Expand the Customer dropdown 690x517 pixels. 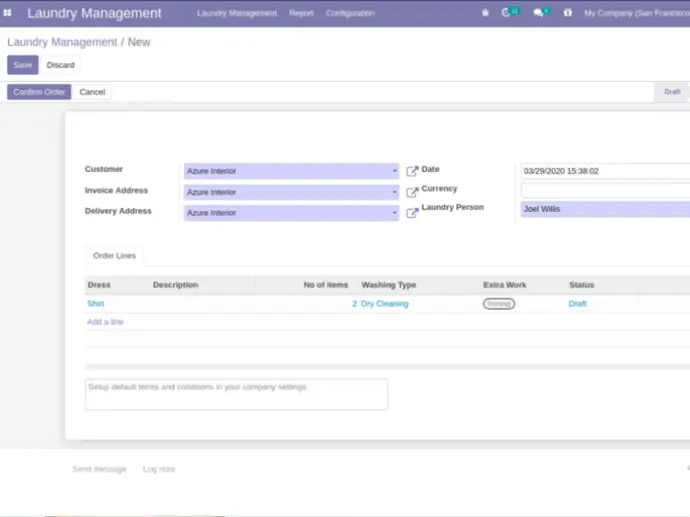coord(394,171)
